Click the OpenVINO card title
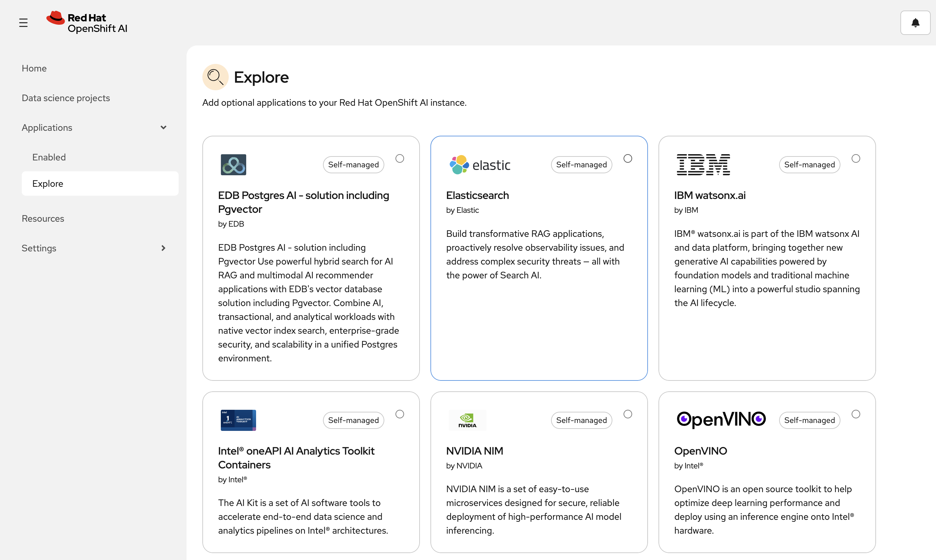Image resolution: width=936 pixels, height=560 pixels. pos(700,451)
